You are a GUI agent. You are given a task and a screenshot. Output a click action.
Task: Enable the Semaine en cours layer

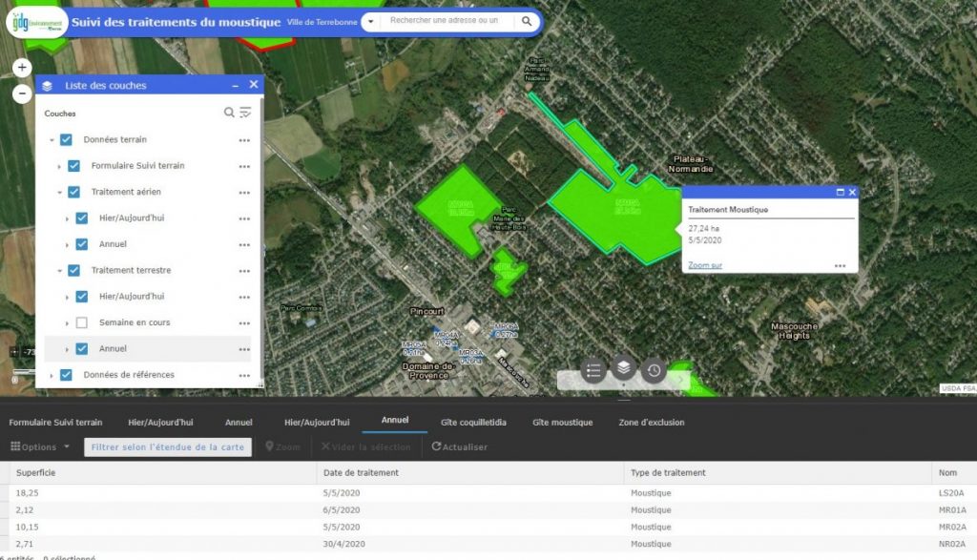pos(81,322)
